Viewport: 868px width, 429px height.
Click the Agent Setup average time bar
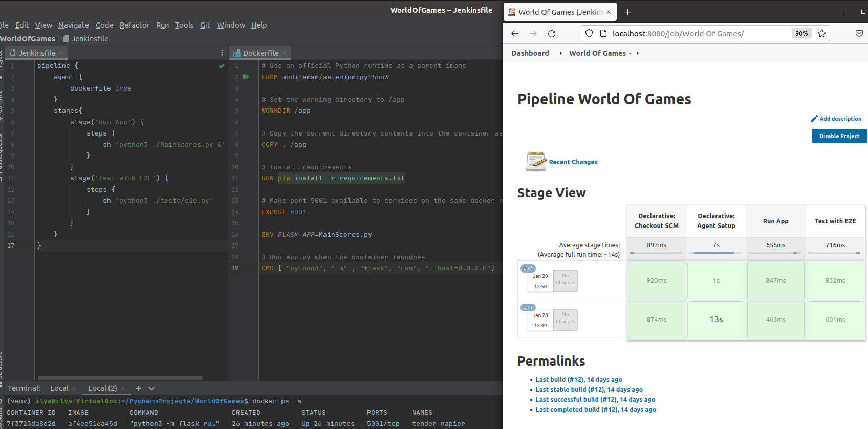pyautogui.click(x=716, y=253)
